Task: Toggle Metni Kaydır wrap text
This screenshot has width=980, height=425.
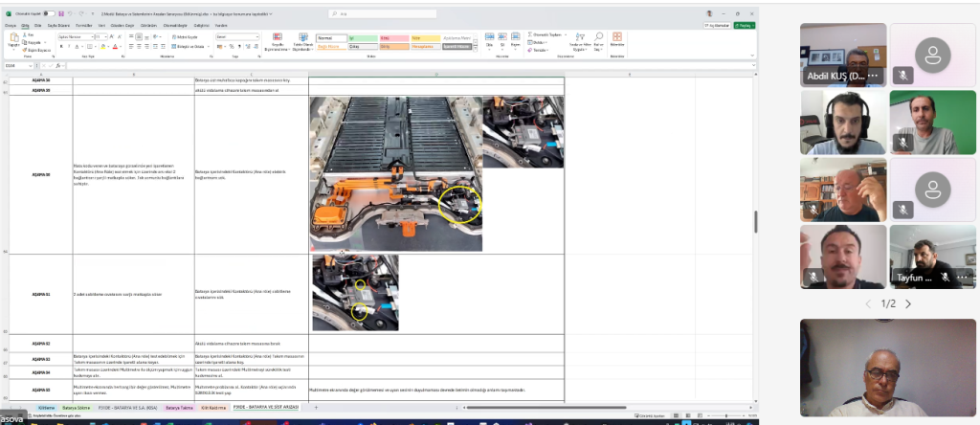Action: (184, 35)
